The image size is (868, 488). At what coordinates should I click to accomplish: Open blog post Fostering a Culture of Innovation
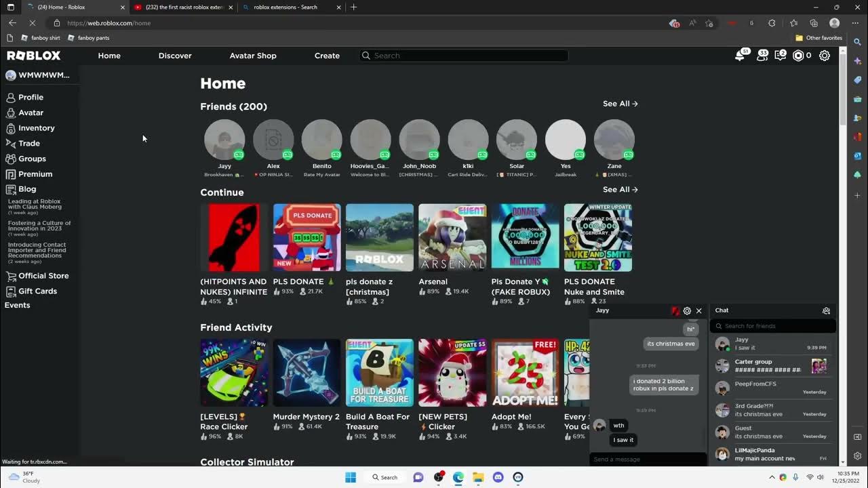point(39,226)
